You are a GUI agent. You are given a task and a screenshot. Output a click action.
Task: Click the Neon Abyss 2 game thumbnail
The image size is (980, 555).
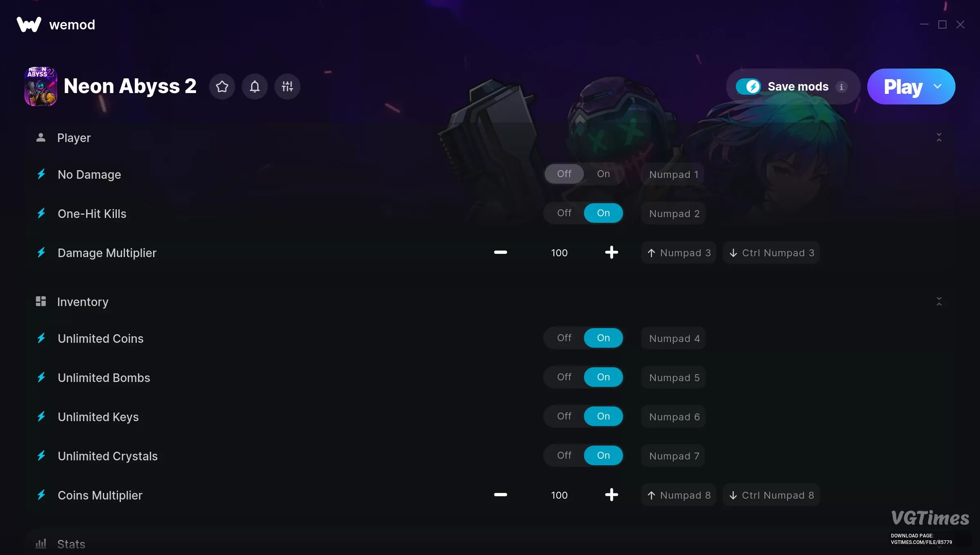click(41, 87)
